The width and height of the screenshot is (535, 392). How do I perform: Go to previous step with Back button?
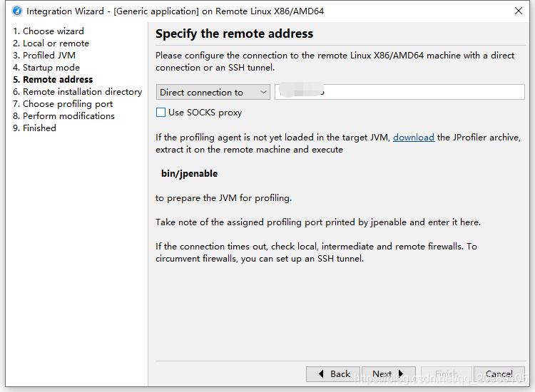[333, 374]
